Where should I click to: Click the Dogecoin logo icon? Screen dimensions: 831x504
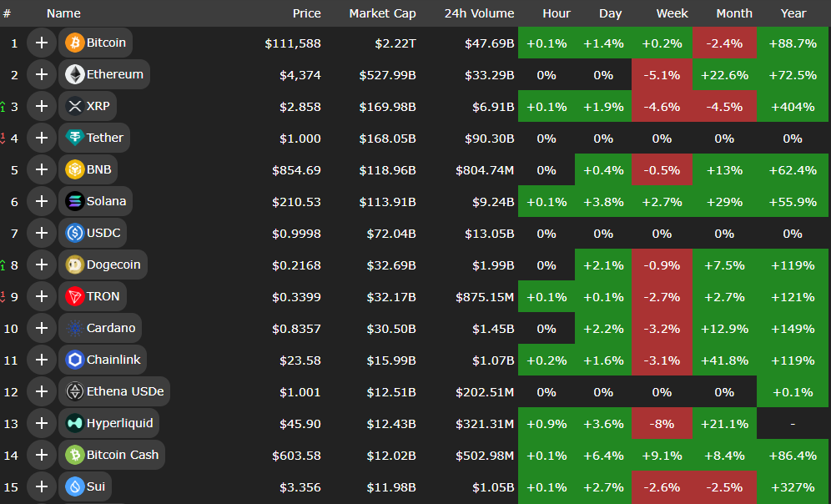click(x=75, y=265)
